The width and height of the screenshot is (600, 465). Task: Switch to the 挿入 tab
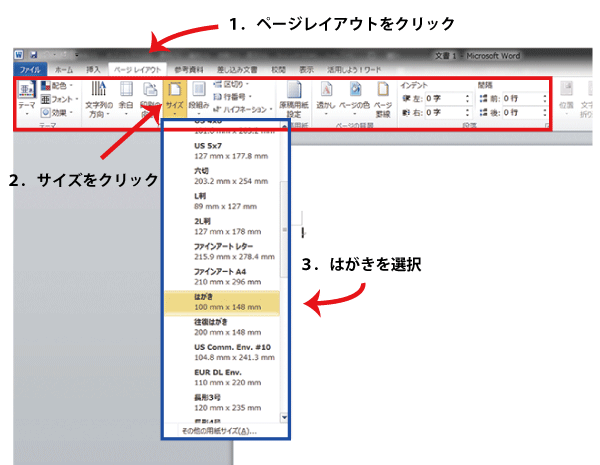pos(93,70)
